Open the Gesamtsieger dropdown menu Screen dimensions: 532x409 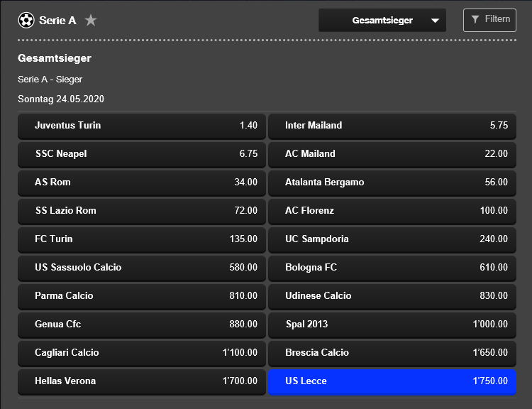[x=382, y=21]
